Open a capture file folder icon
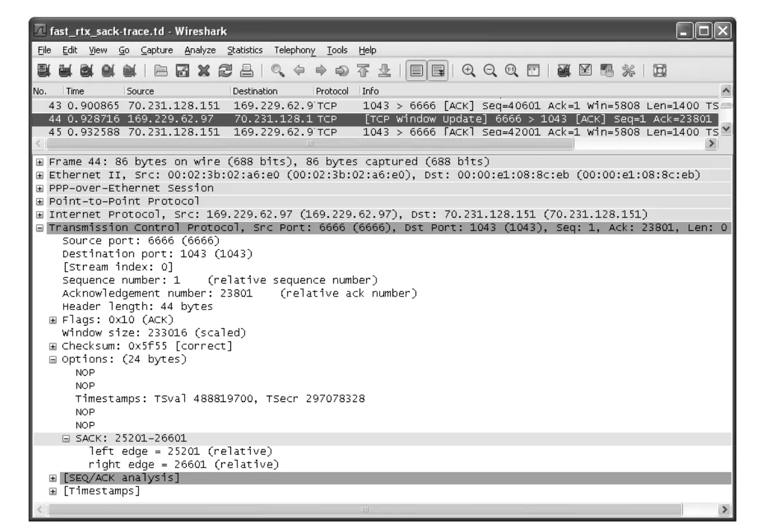Image resolution: width=765 pixels, height=532 pixels. (x=161, y=71)
